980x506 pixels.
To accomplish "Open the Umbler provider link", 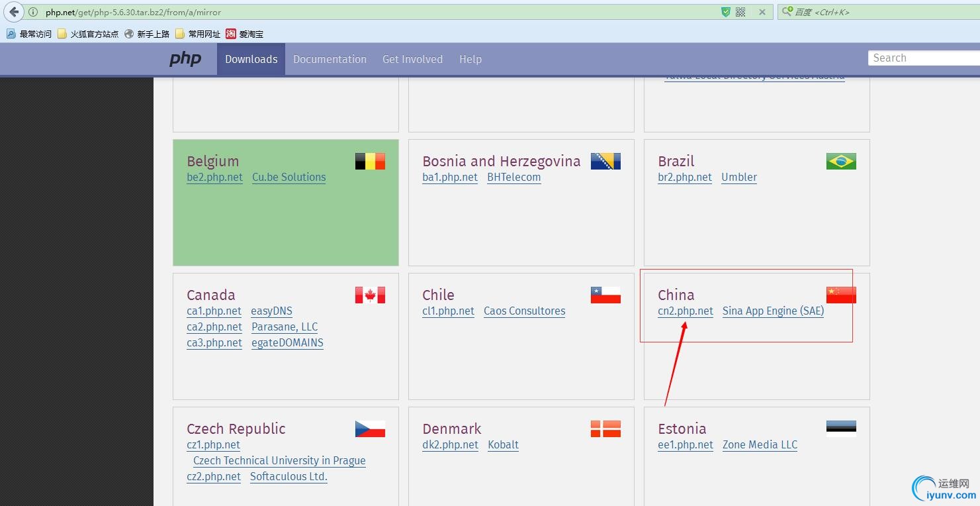I will click(739, 177).
